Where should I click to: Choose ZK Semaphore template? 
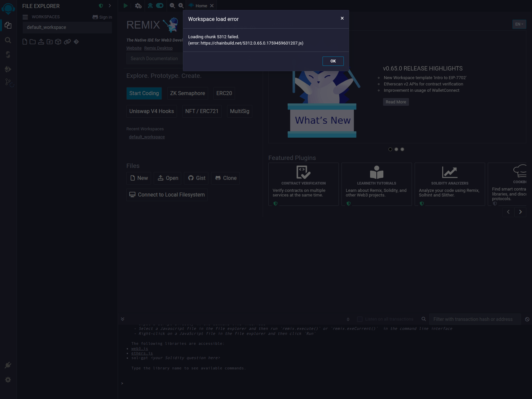click(x=188, y=93)
